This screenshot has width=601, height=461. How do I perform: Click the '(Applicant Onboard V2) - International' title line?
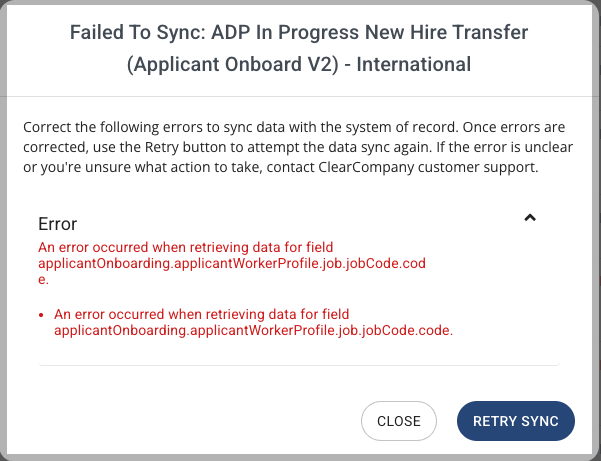[299, 64]
